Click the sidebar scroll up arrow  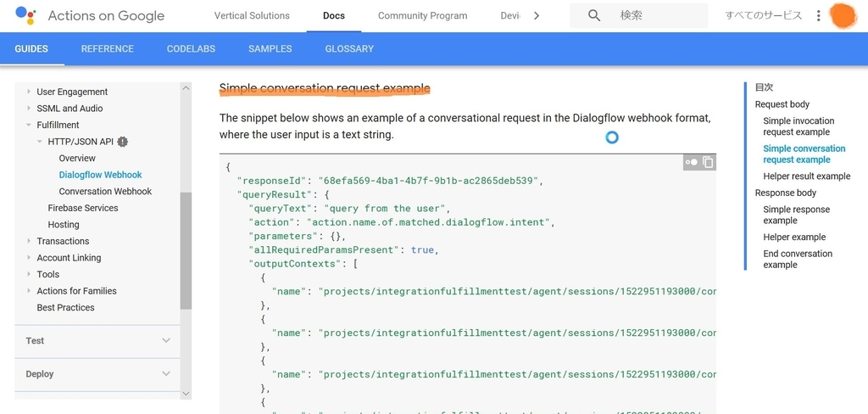tap(186, 87)
